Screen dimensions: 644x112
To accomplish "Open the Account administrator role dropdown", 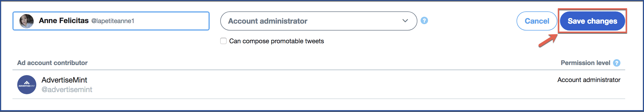I will pos(319,21).
